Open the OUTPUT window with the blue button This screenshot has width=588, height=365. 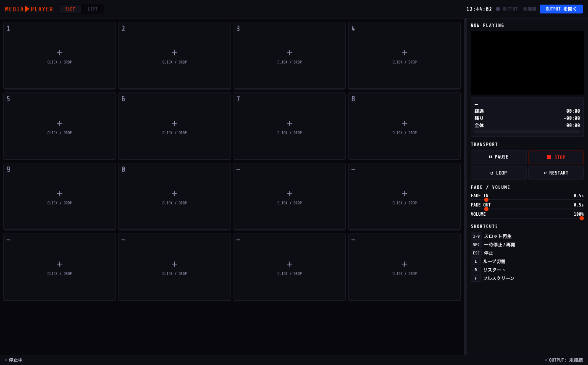point(561,9)
